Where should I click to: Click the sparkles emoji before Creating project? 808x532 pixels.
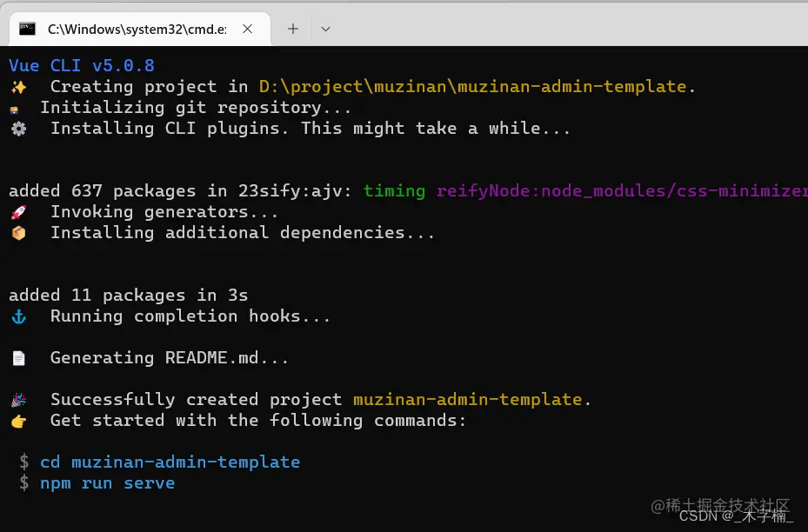(x=18, y=87)
